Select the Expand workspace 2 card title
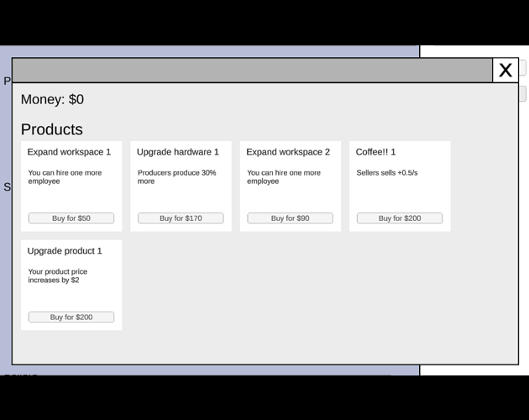The image size is (529, 420). pos(288,152)
